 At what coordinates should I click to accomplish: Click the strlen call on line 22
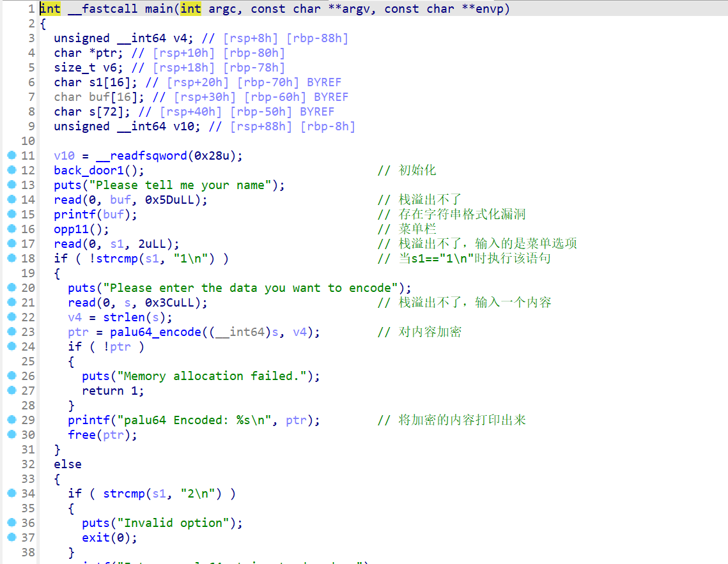click(x=123, y=317)
